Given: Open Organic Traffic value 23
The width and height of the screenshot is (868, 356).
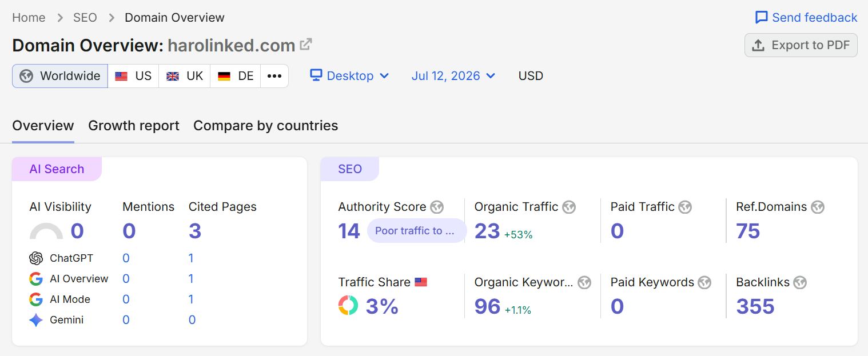Looking at the screenshot, I should [x=487, y=231].
